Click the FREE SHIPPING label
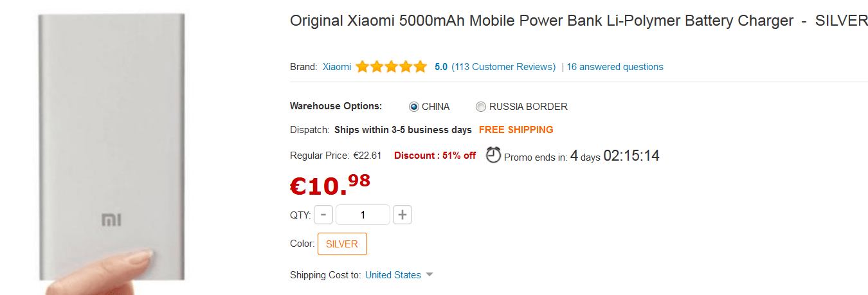This screenshot has height=295, width=868. click(x=516, y=130)
